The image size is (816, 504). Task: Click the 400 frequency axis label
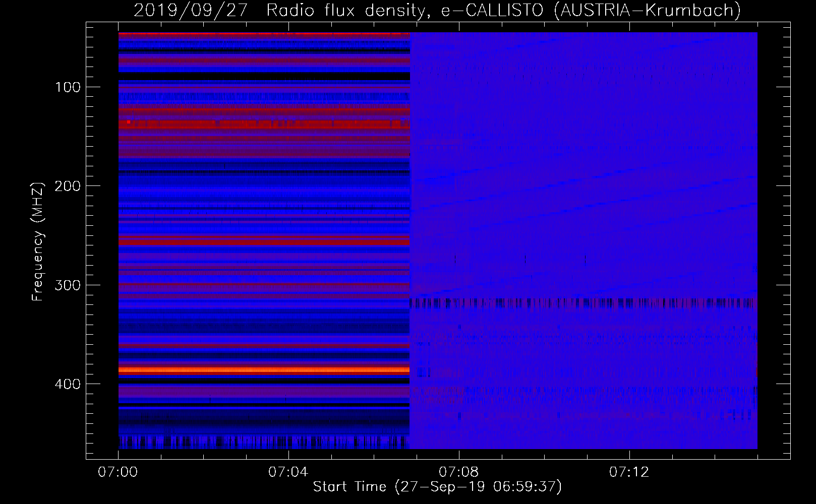click(x=68, y=384)
